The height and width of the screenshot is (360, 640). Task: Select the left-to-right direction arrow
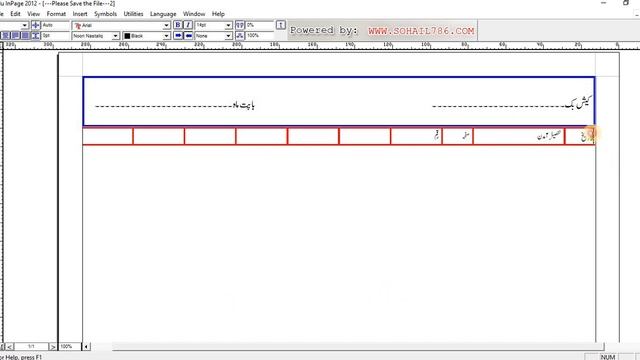178,36
